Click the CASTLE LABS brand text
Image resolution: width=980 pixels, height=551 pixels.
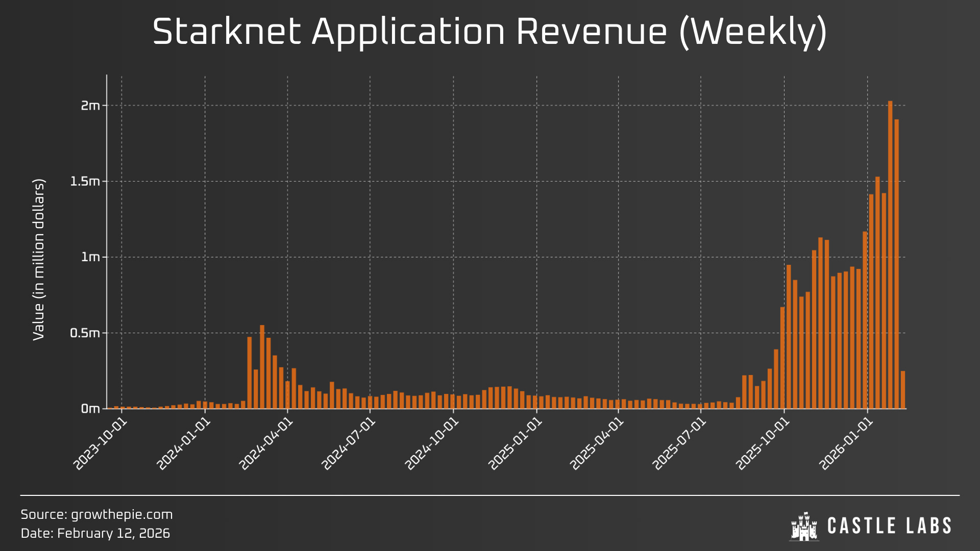pyautogui.click(x=889, y=526)
